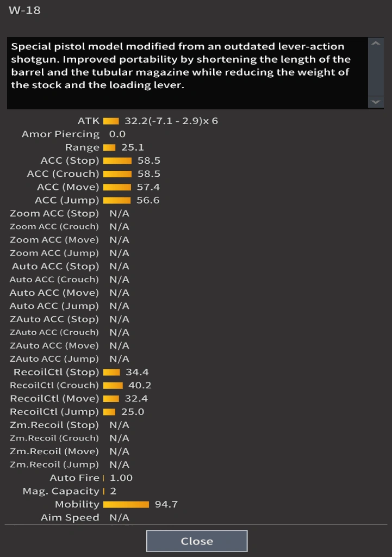Click the Amor Piercing label
This screenshot has height=557, width=392.
(x=60, y=134)
